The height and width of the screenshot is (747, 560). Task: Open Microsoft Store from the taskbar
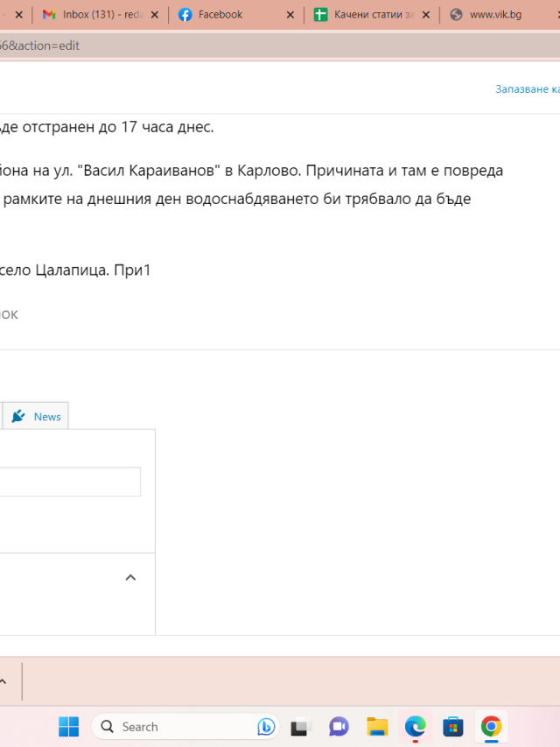click(453, 727)
